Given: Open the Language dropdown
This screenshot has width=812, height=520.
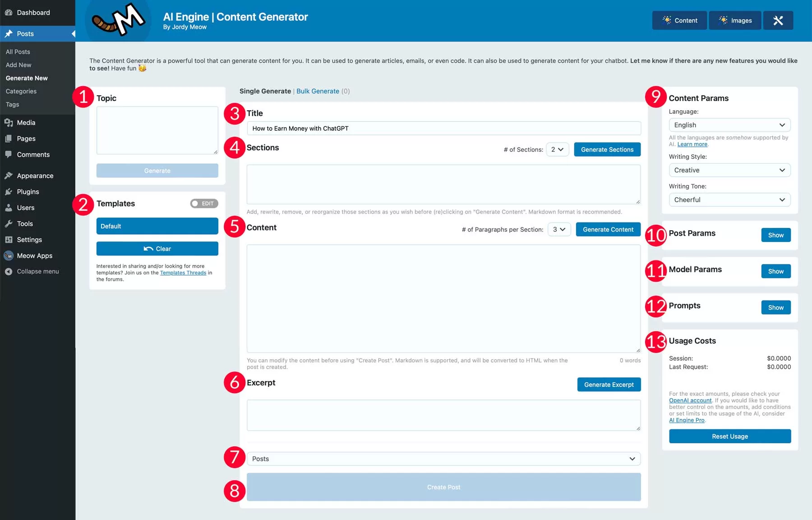Looking at the screenshot, I should pos(729,125).
